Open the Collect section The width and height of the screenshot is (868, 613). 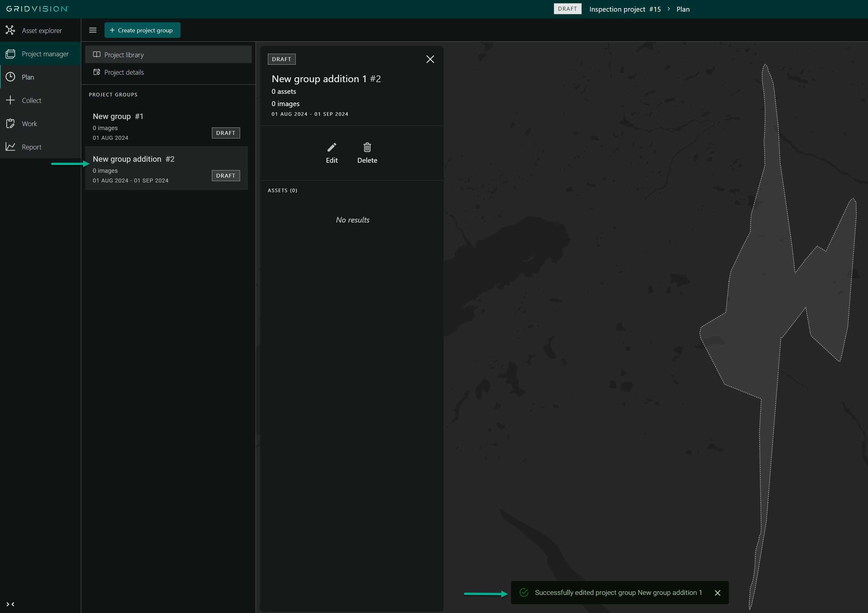(31, 101)
